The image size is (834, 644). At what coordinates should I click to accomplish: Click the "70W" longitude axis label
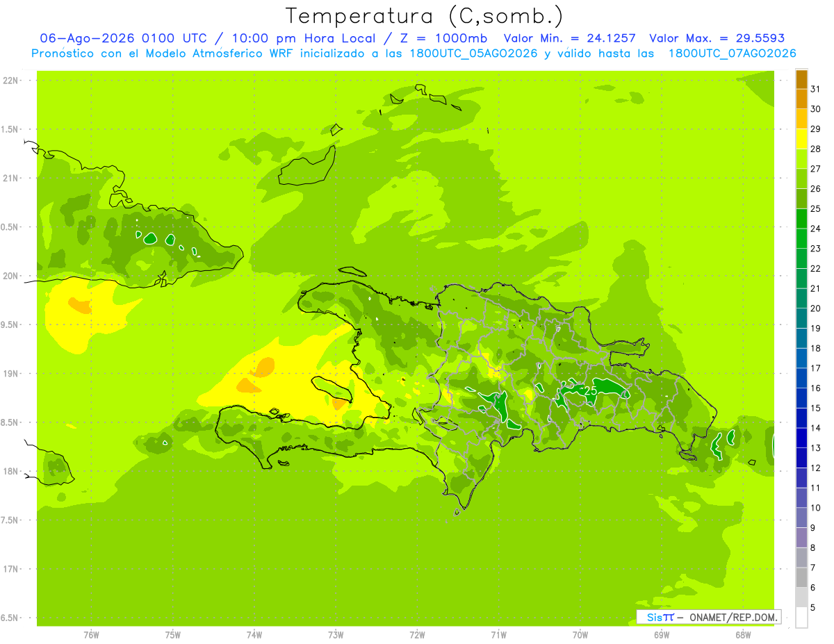(580, 635)
